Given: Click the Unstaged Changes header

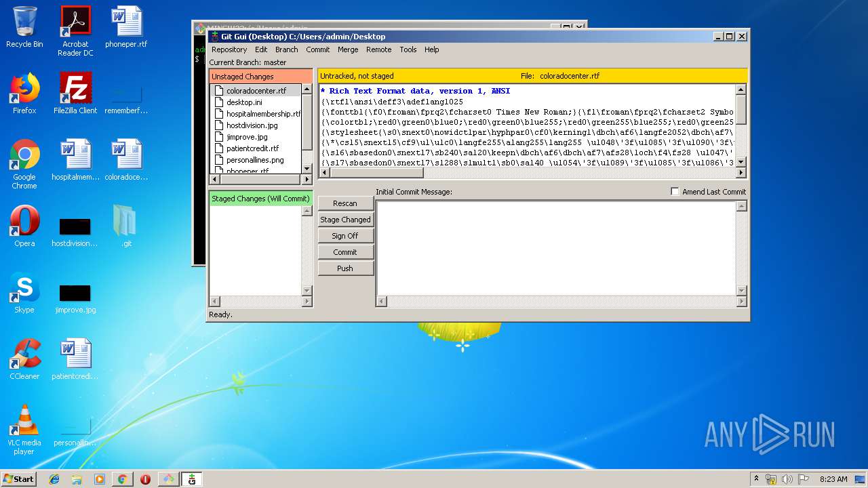Looking at the screenshot, I should [260, 77].
